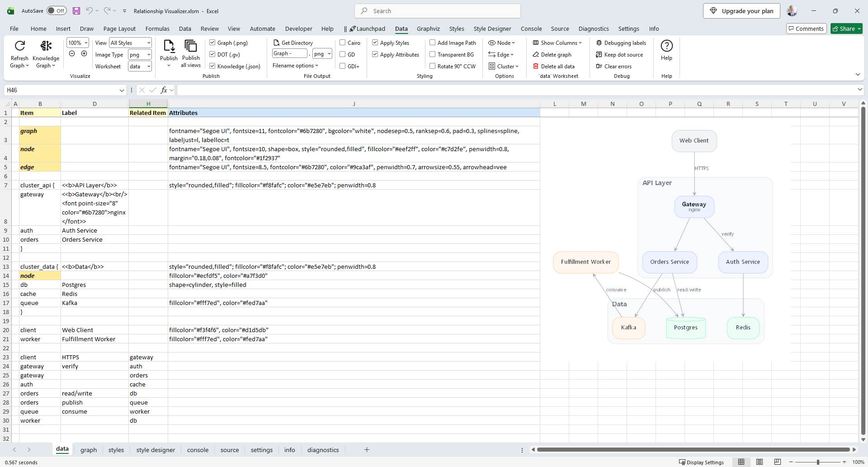Toggle AutoSave switch
The width and height of the screenshot is (868, 467).
[x=57, y=11]
